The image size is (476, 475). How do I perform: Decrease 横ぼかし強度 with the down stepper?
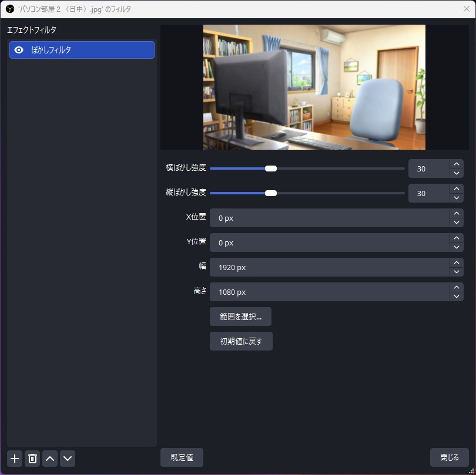[457, 173]
